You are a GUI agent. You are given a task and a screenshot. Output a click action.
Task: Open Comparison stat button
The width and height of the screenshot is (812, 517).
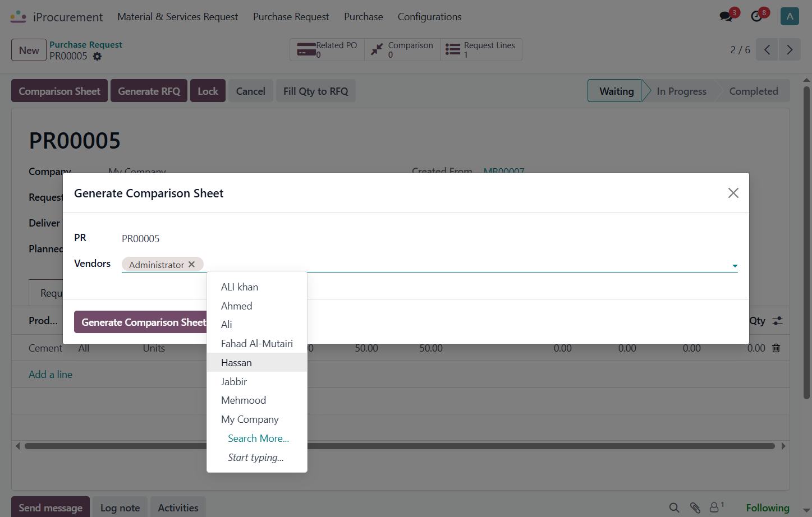click(x=402, y=49)
